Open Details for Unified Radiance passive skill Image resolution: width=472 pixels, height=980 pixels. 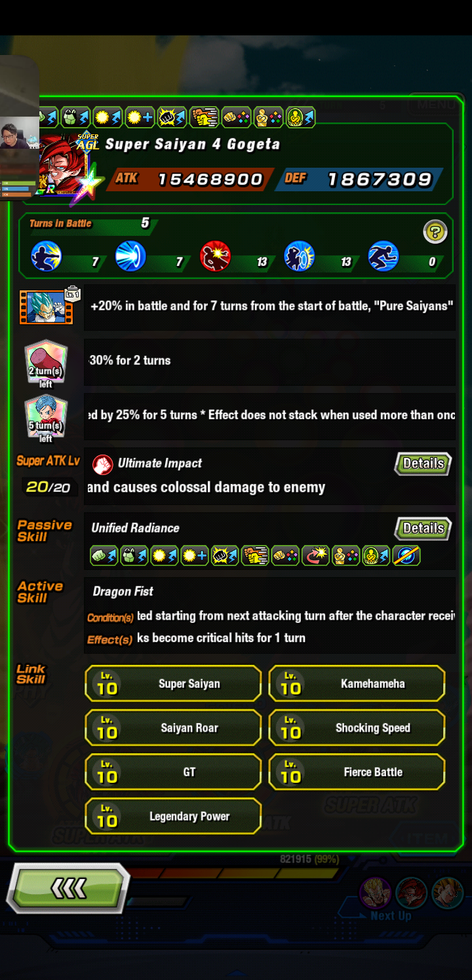[x=423, y=528]
